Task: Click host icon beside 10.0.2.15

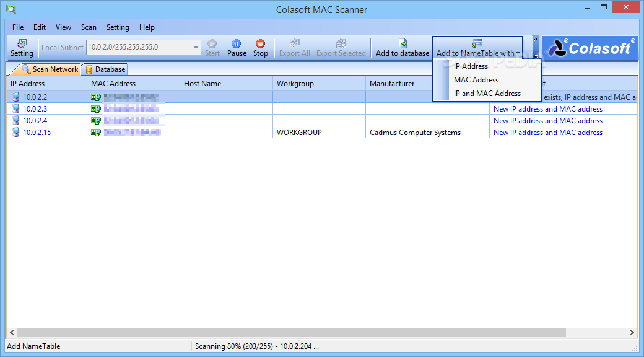Action: pyautogui.click(x=16, y=132)
